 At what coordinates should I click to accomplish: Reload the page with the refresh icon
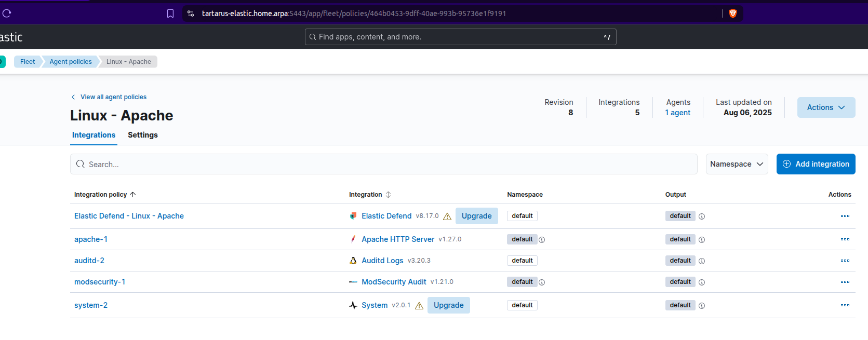[7, 13]
